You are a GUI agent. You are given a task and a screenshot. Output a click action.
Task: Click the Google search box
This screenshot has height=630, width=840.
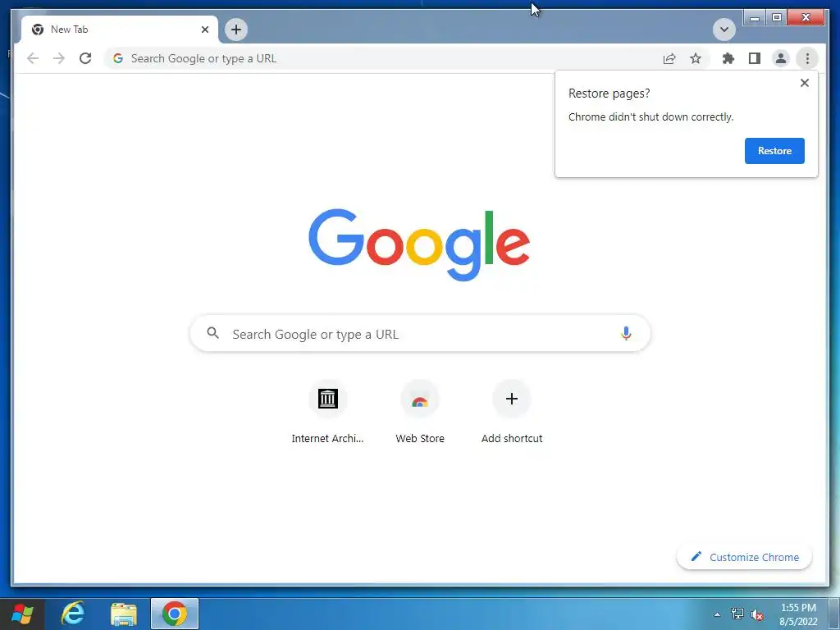pos(420,334)
